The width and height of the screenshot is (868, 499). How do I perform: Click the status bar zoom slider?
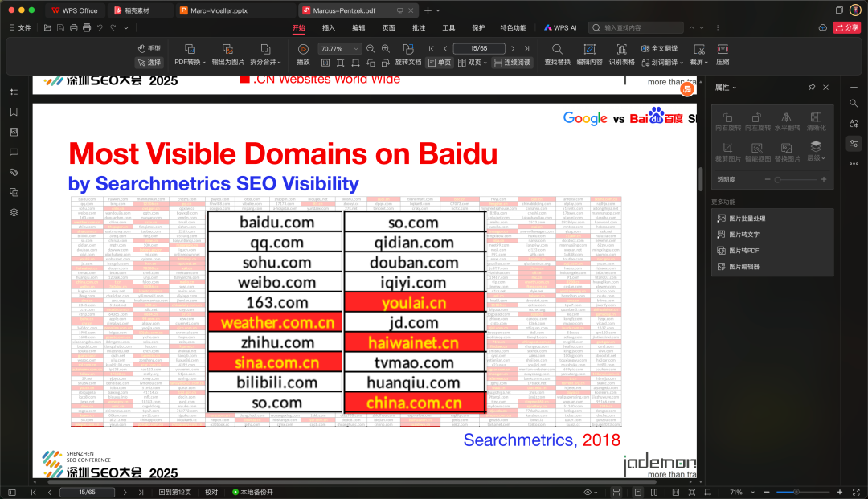point(803,492)
